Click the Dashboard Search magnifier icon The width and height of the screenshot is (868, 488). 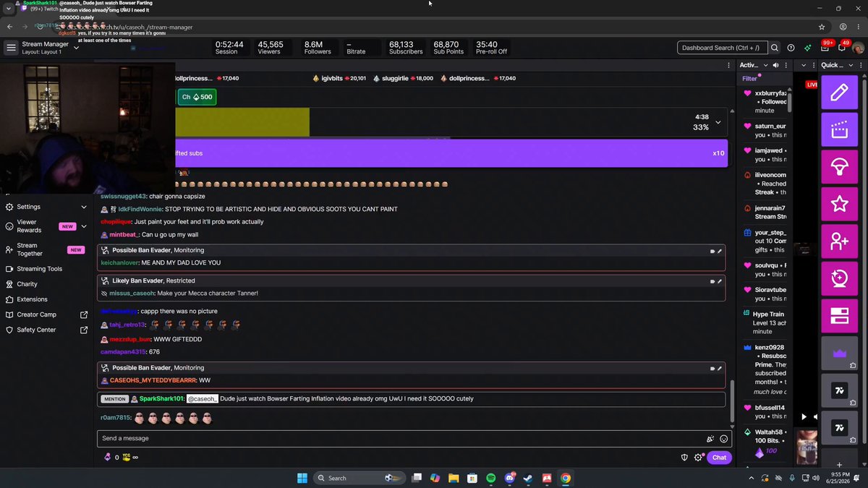[774, 48]
